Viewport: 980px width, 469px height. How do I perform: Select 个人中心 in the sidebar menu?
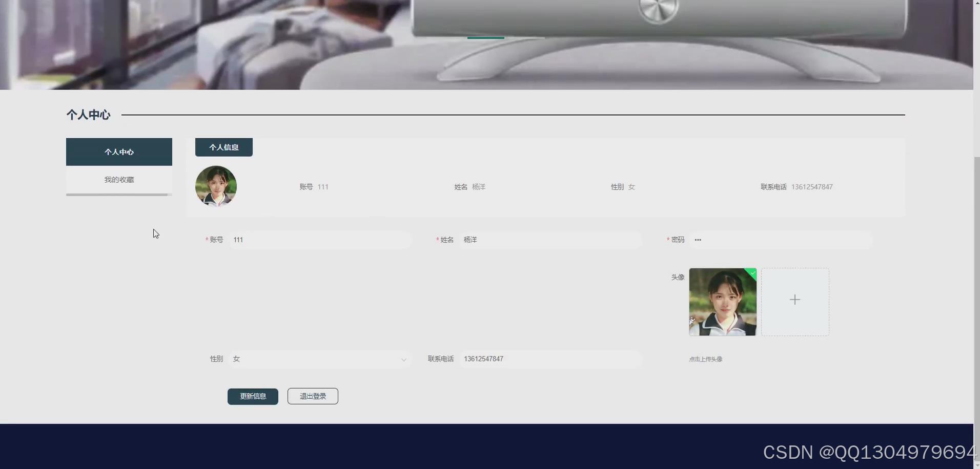(119, 152)
